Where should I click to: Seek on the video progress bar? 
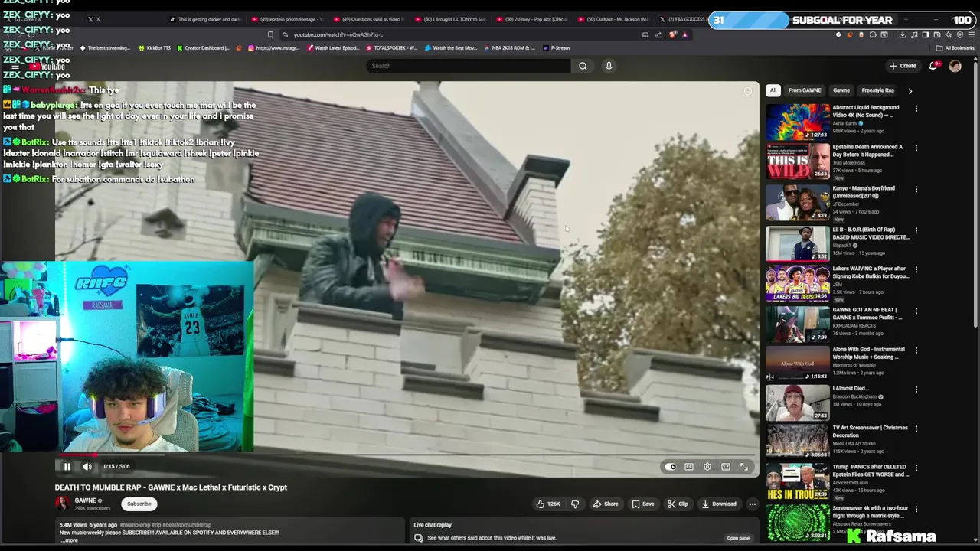tap(407, 455)
